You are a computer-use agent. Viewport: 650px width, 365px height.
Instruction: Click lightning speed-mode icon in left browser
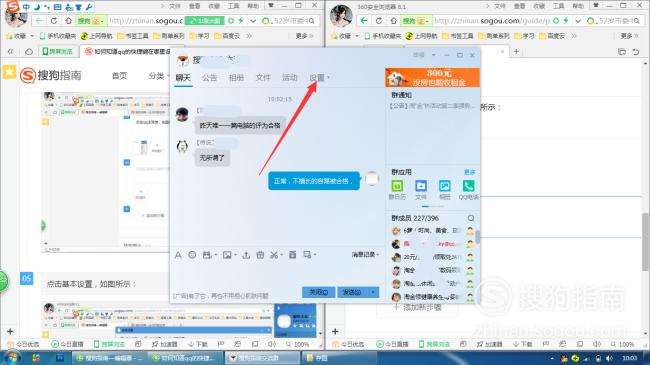pyautogui.click(x=240, y=21)
